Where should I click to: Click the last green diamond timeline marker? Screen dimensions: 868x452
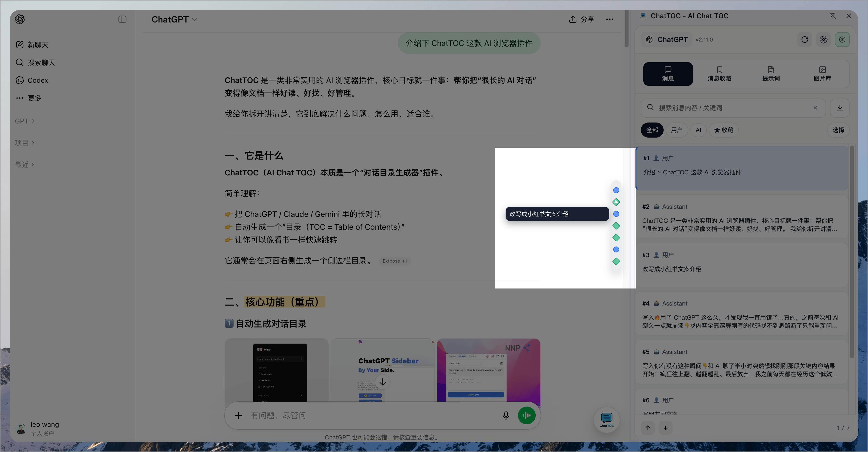tap(616, 261)
